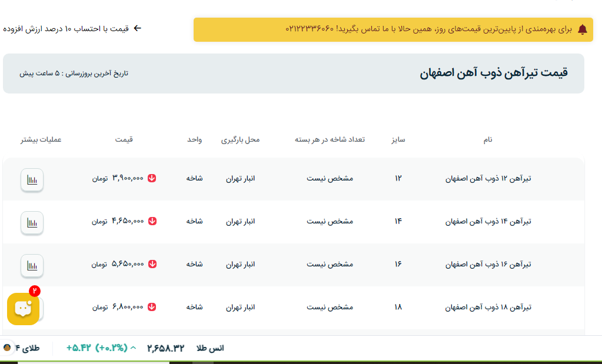This screenshot has height=364, width=602.
Task: Toggle price with 10 percent VAT link
Action: (72, 28)
